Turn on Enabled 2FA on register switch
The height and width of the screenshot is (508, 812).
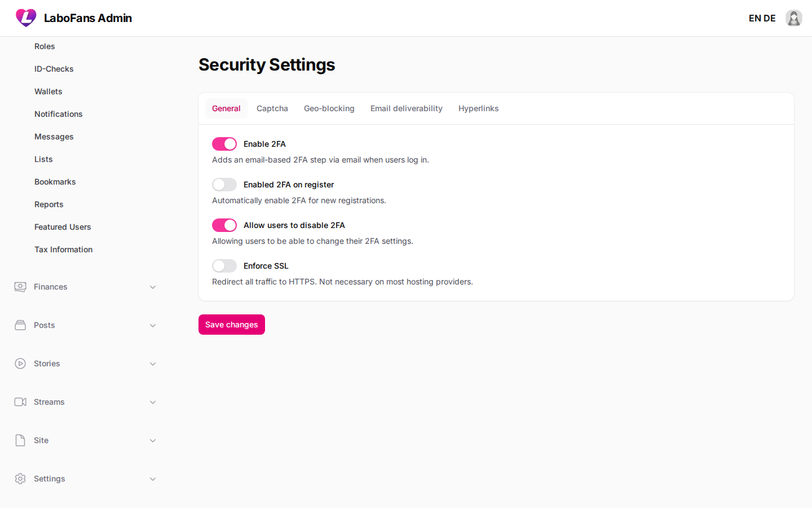[x=224, y=185]
